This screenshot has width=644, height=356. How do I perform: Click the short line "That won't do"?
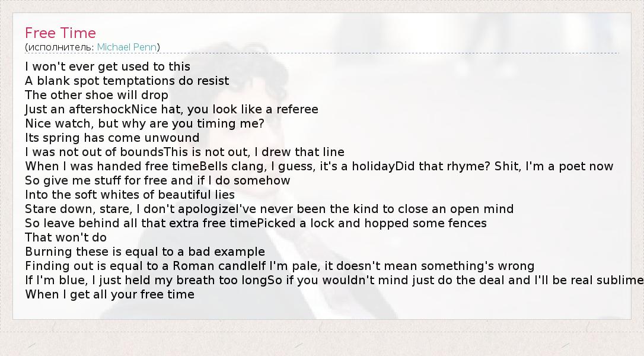(x=66, y=237)
